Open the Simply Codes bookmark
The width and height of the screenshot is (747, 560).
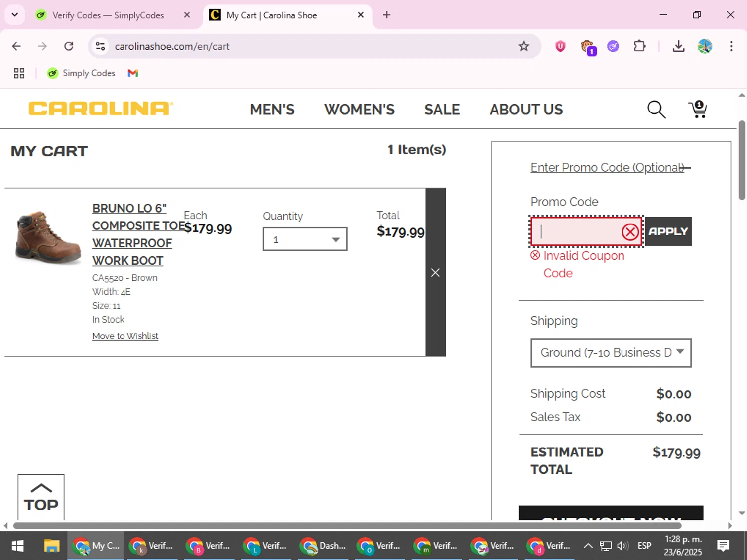pyautogui.click(x=81, y=73)
